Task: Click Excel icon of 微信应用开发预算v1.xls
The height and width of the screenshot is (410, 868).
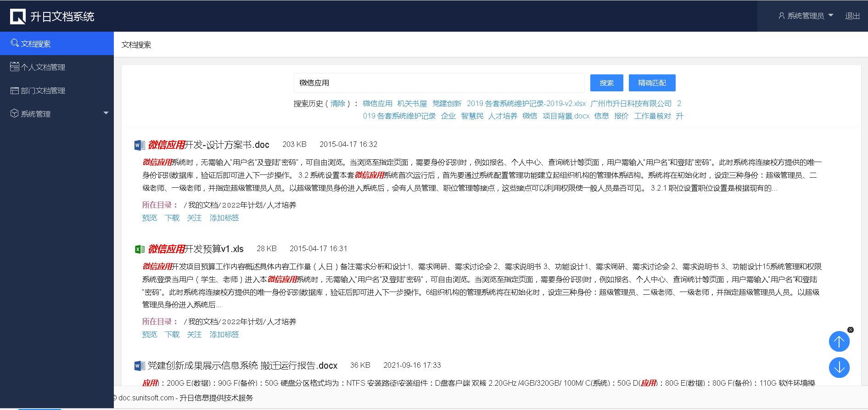Action: [140, 249]
